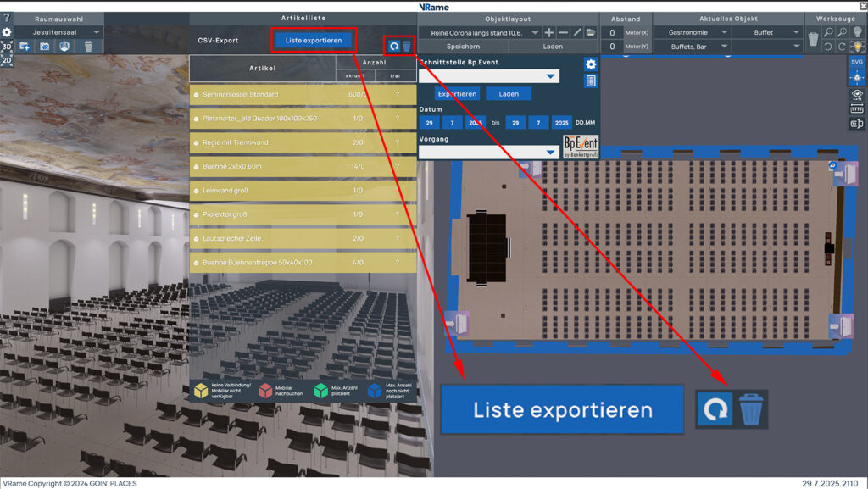The height and width of the screenshot is (489, 868).
Task: Undo with the counter-clockwise arrow in Werkzeuge
Action: 828,47
